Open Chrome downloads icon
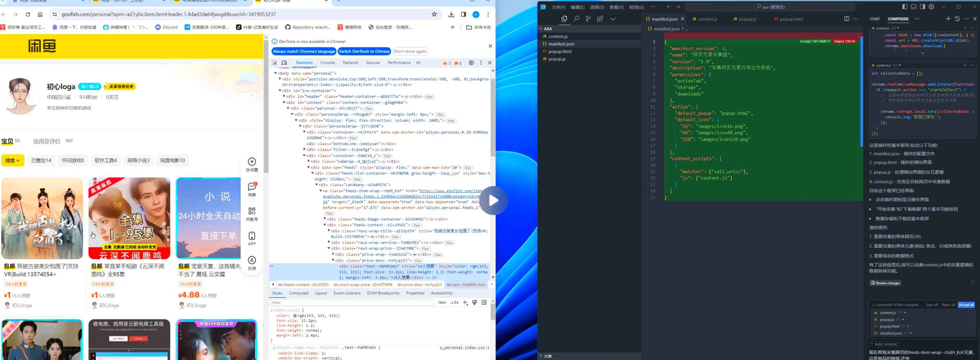The height and width of the screenshot is (360, 980). (x=451, y=14)
